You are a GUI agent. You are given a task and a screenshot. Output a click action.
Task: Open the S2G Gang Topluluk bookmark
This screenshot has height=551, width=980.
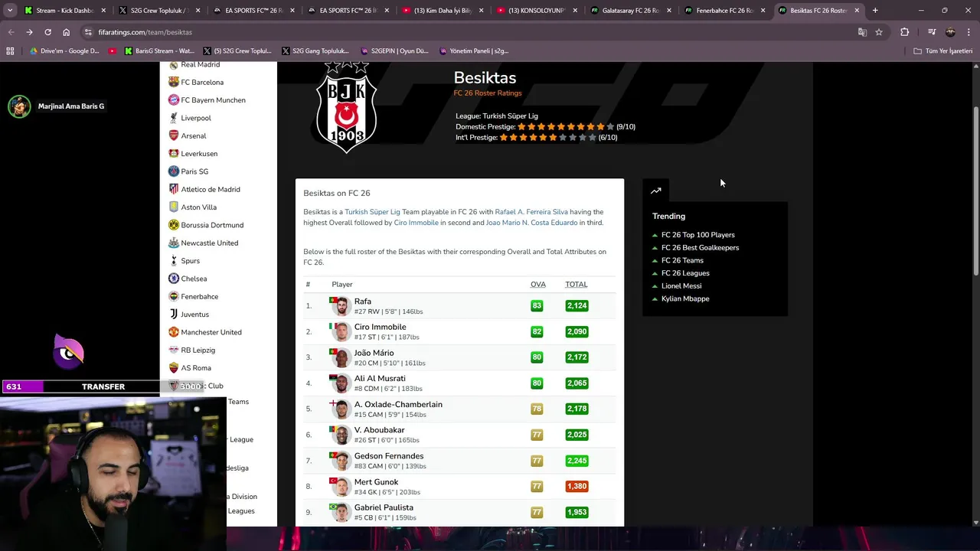point(315,51)
